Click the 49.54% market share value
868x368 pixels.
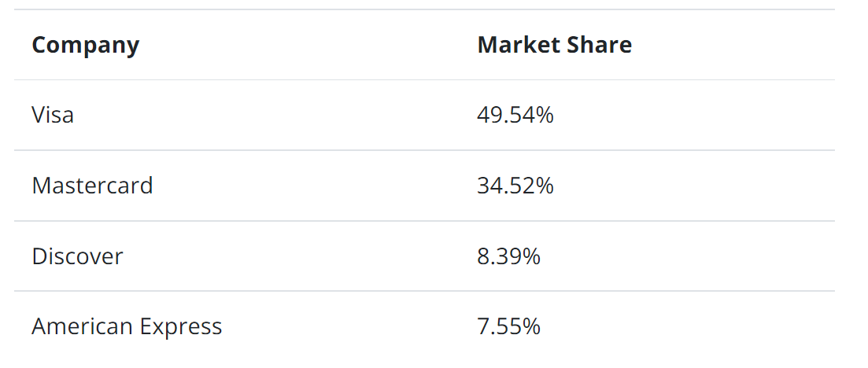click(x=515, y=115)
